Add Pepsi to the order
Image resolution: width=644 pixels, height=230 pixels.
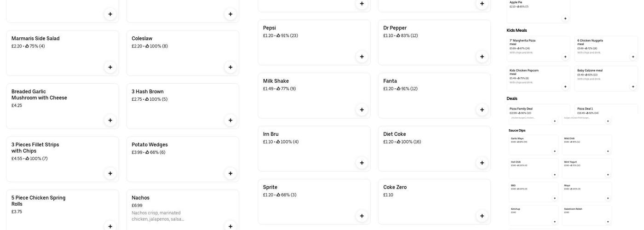tap(362, 57)
